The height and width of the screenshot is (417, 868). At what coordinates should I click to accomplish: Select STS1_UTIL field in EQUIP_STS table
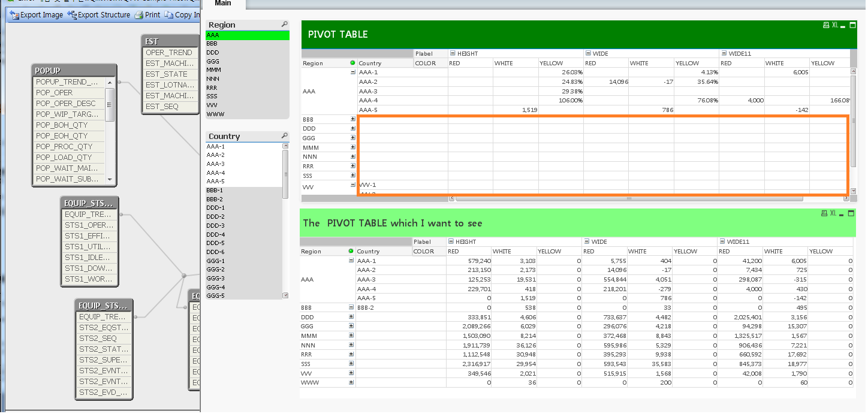88,246
